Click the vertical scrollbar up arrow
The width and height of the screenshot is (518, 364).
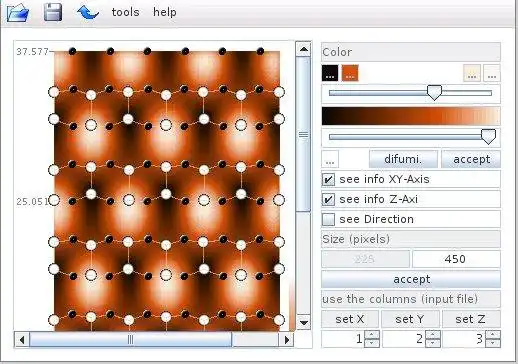[x=303, y=49]
